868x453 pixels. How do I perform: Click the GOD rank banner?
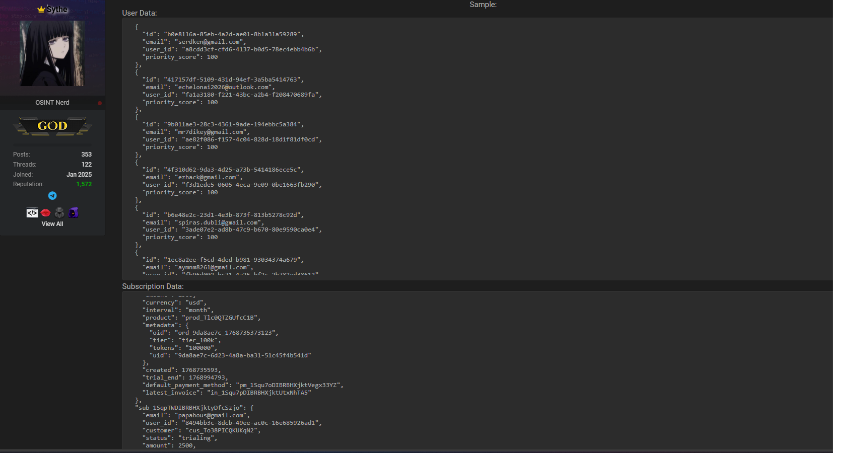click(52, 126)
